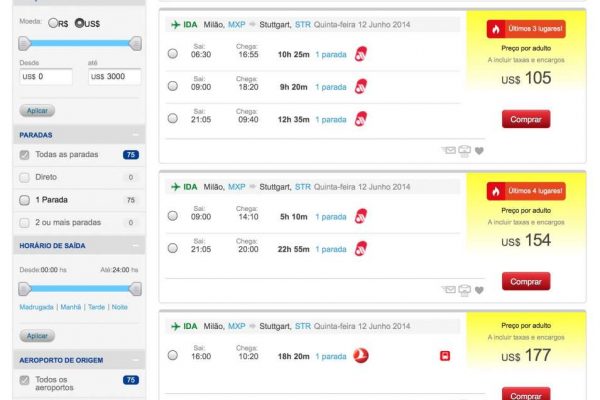This screenshot has height=400, width=600.
Task: Click the print icon in the US$ 154 flight card
Action: coord(464,289)
